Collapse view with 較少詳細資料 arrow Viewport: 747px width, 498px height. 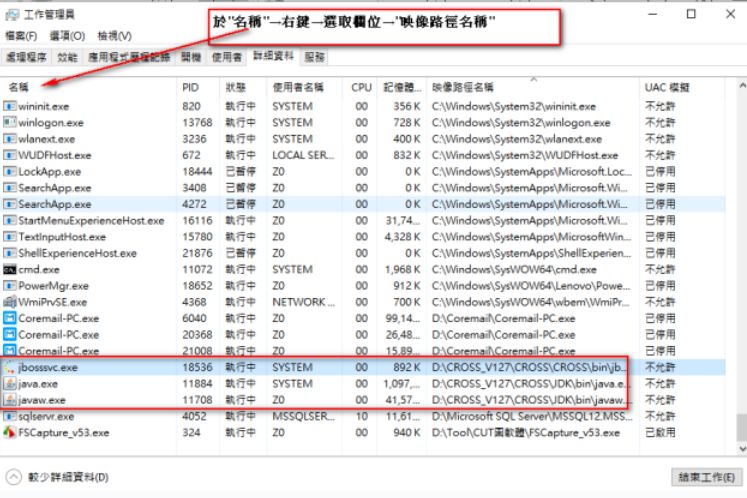pos(13,478)
